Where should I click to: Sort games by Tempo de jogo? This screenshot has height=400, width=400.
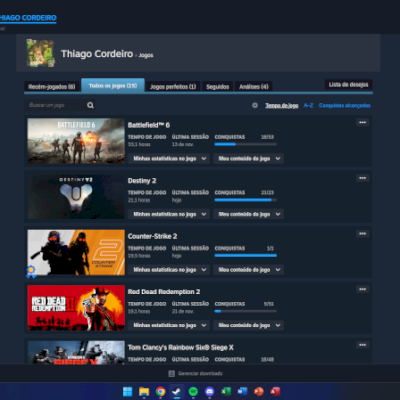point(282,105)
